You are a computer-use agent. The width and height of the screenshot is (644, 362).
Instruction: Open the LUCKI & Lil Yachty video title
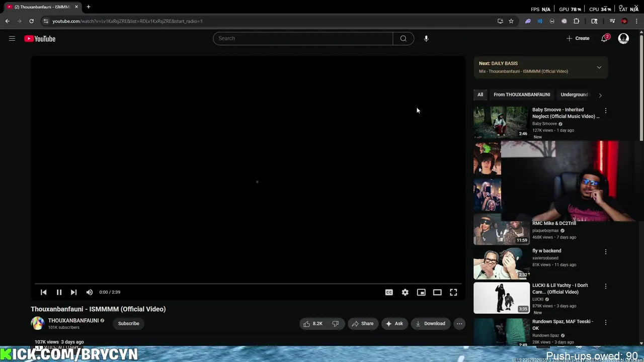point(560,289)
